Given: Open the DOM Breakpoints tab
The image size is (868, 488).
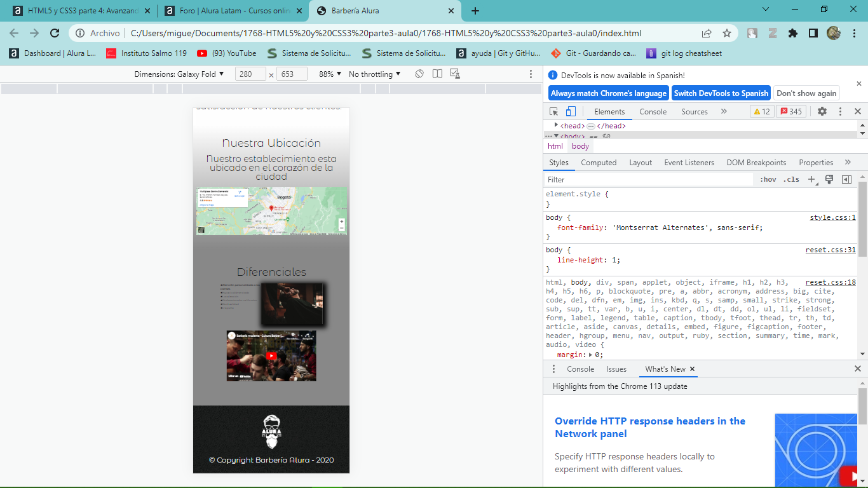Looking at the screenshot, I should coord(756,163).
